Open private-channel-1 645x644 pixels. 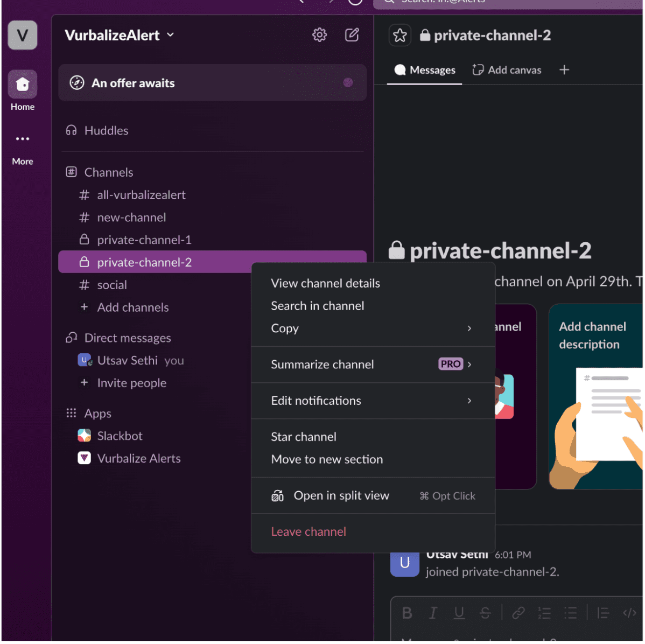(x=212, y=240)
